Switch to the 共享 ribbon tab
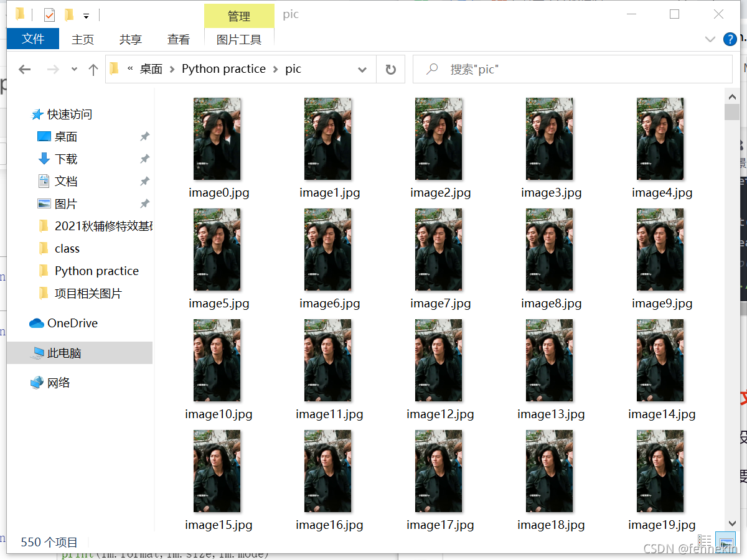 (x=131, y=39)
